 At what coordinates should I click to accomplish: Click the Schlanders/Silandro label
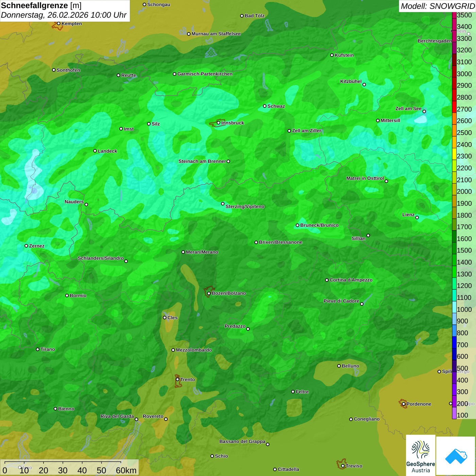click(101, 258)
